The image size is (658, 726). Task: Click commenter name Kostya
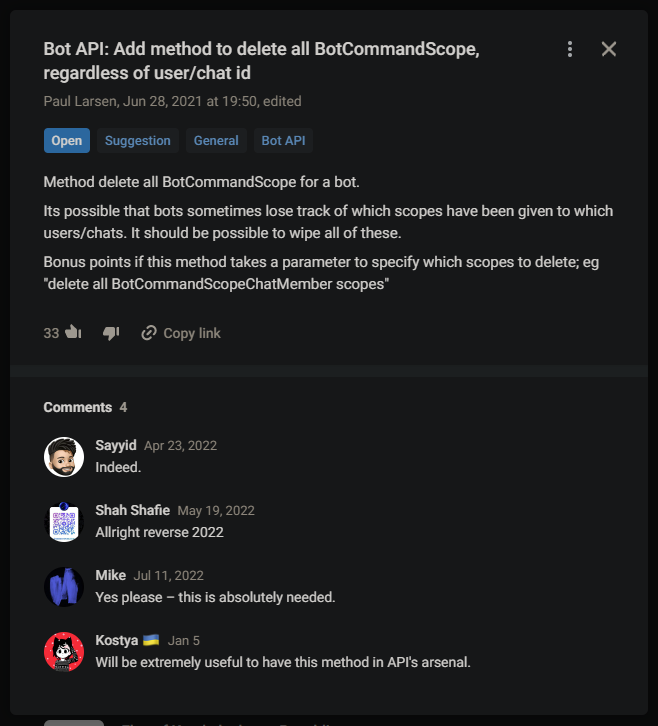118,641
